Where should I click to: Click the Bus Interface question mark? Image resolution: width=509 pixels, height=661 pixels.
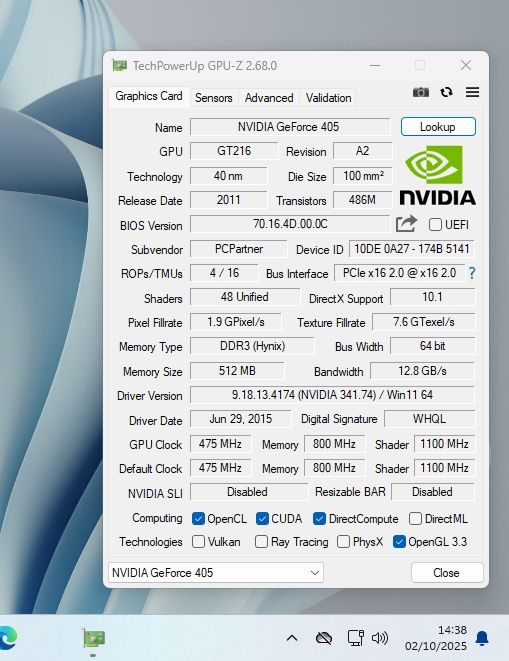coord(472,273)
